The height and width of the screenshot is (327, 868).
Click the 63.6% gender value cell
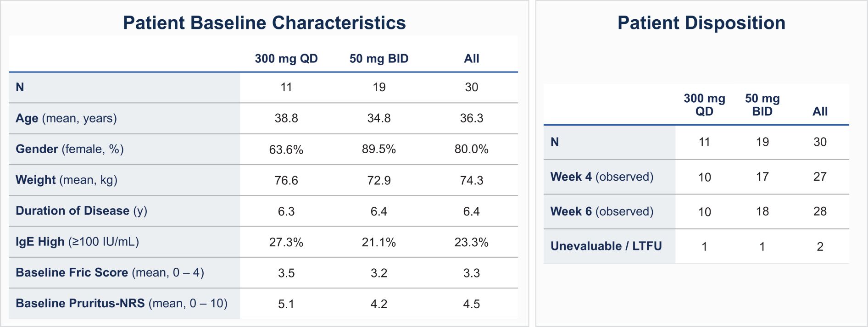(x=286, y=150)
